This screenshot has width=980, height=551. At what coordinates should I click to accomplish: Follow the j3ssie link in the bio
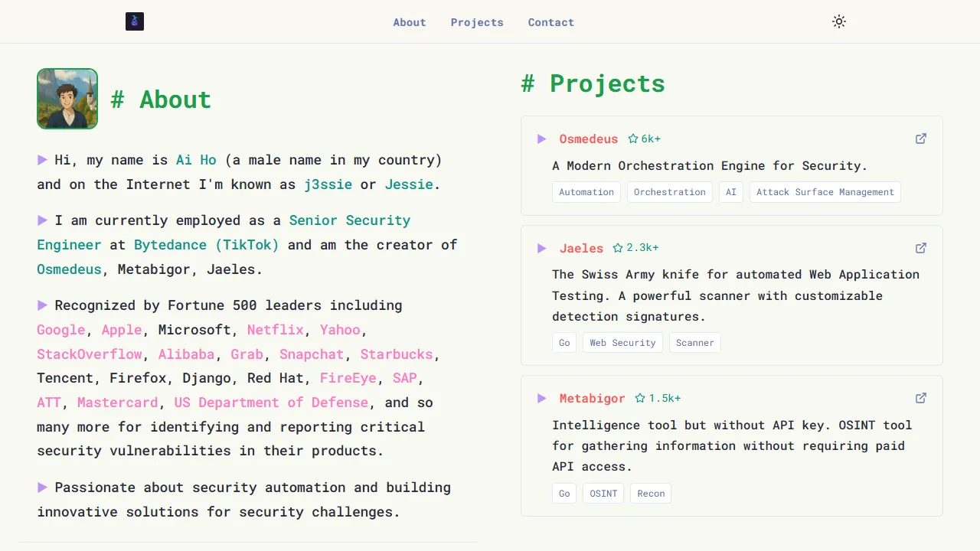(x=328, y=184)
